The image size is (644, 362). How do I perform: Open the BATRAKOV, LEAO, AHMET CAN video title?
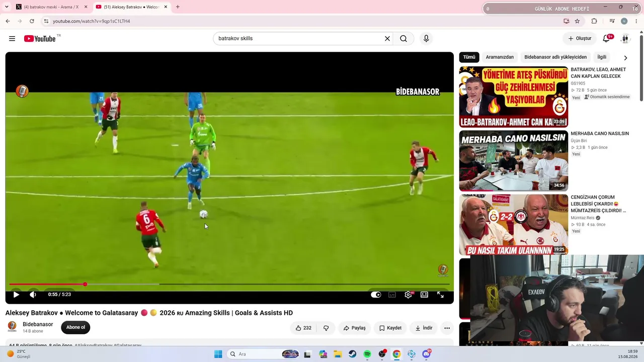598,73
